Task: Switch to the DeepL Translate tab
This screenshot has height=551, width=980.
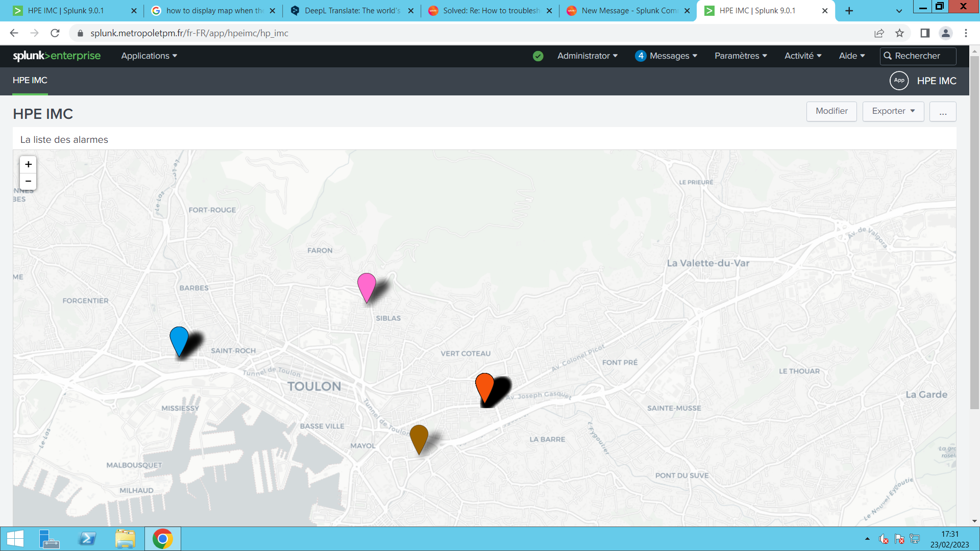Action: (352, 11)
